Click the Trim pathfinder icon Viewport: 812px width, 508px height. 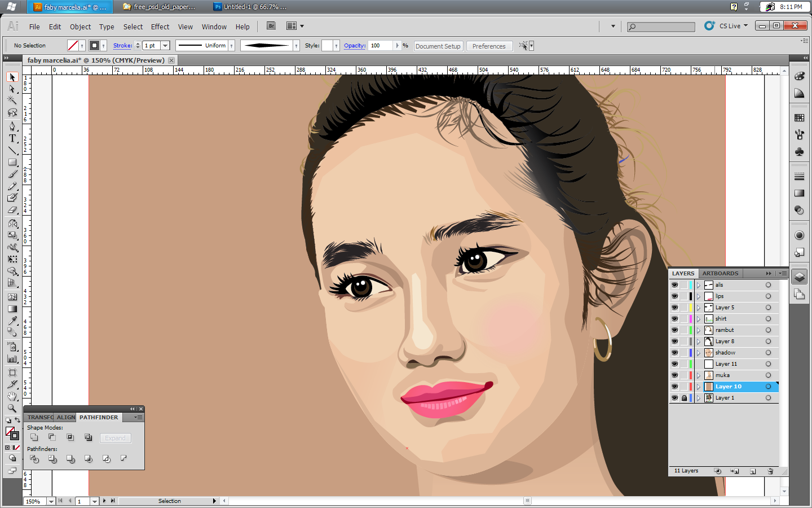point(52,459)
